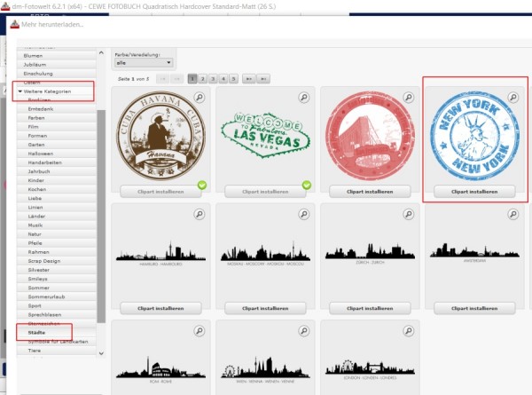Click magnifier icon on New York stamp
Viewport: 532px width, 395px height.
point(513,98)
